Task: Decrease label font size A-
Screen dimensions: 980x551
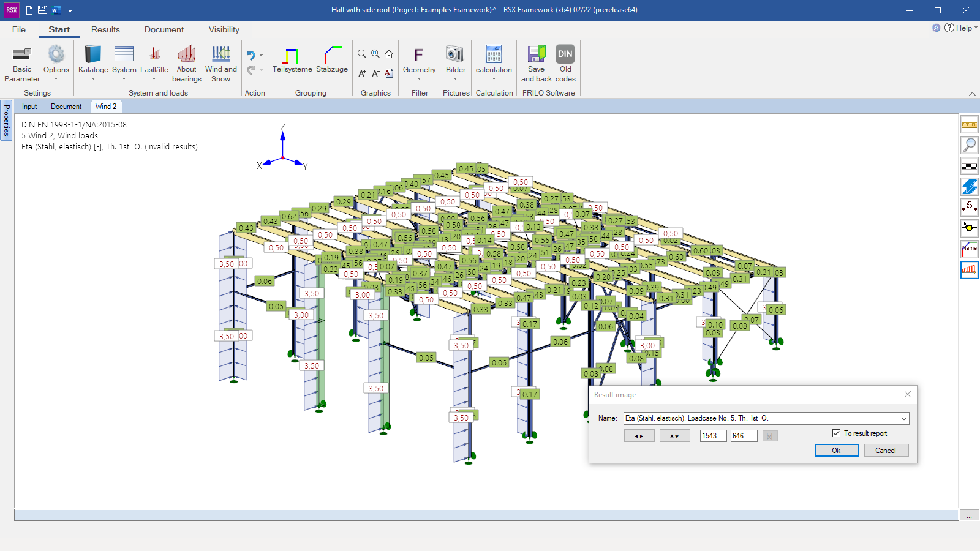Action: coord(375,73)
